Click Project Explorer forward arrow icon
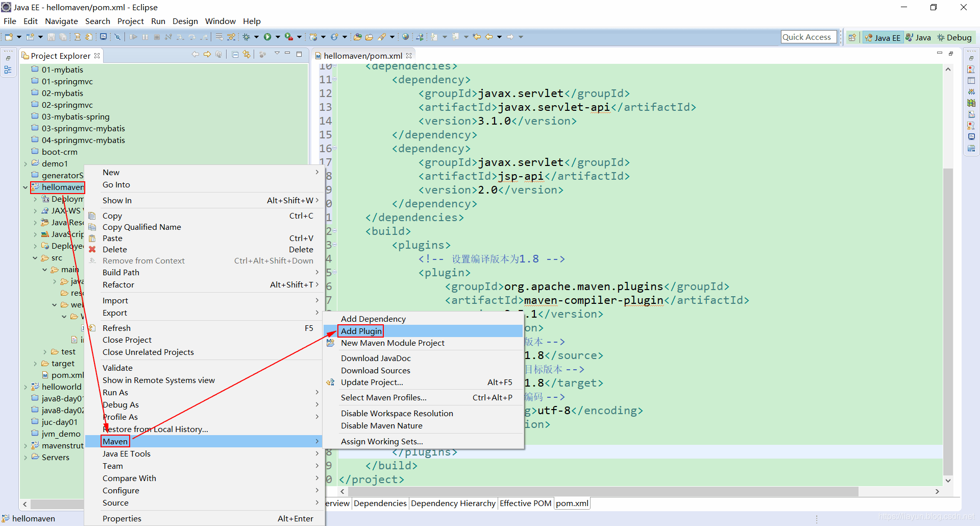 pos(207,55)
